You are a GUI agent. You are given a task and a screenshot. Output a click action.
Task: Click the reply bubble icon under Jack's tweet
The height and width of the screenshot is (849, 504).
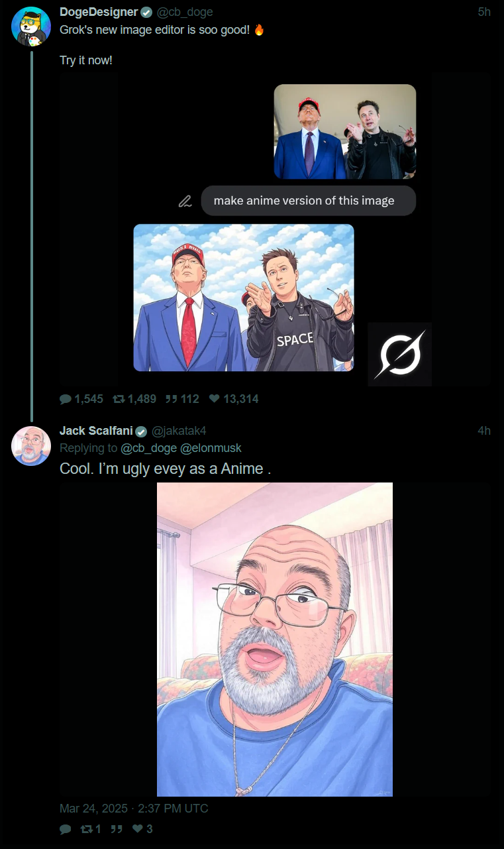pyautogui.click(x=66, y=829)
